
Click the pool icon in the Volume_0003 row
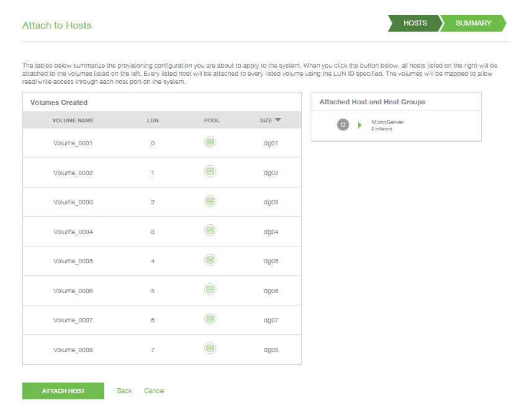click(x=210, y=201)
